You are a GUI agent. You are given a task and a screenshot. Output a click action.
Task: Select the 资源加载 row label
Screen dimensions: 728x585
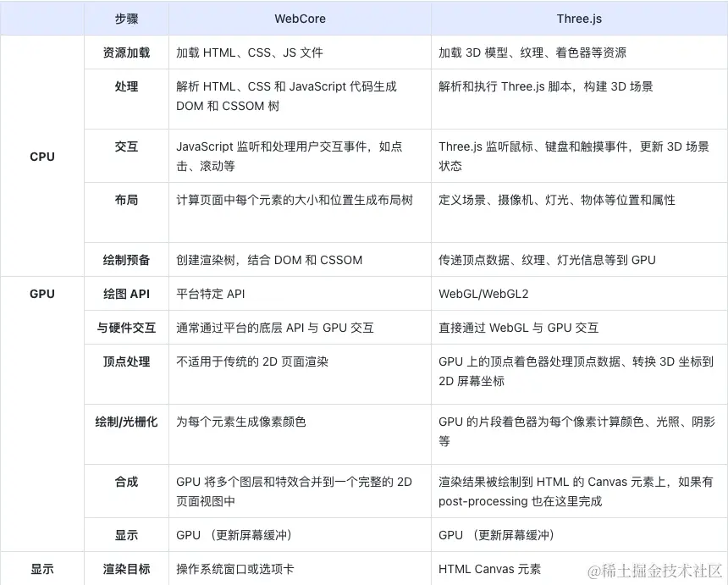125,52
